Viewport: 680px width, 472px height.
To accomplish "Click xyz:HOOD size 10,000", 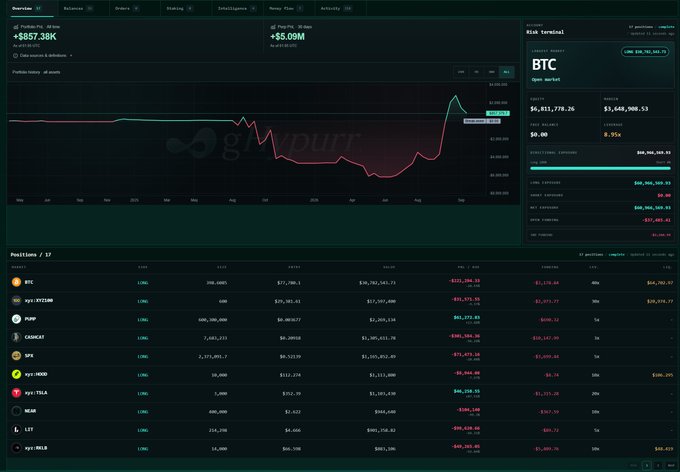I will pos(219,375).
